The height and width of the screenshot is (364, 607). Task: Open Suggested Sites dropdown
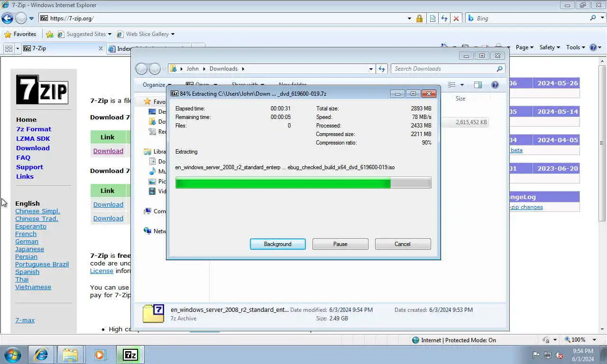pyautogui.click(x=110, y=34)
